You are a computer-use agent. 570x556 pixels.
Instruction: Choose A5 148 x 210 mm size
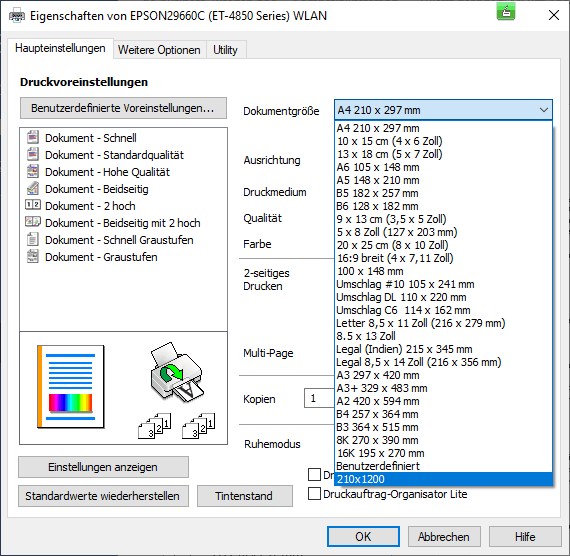tap(443, 180)
